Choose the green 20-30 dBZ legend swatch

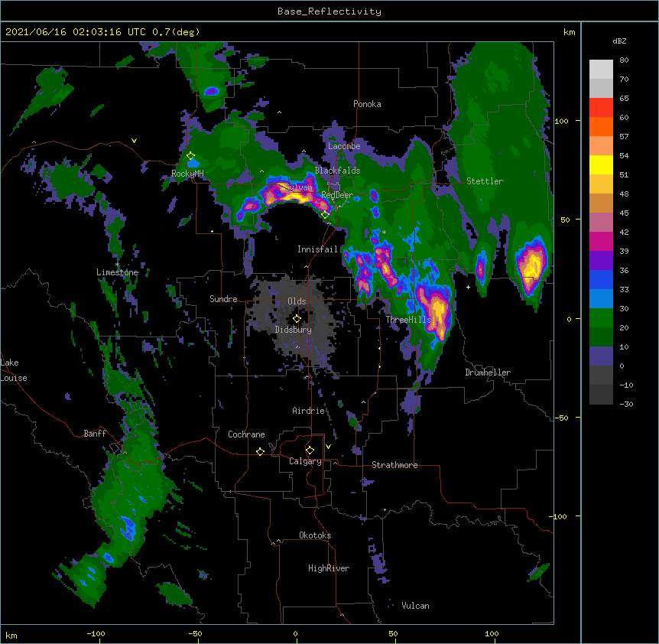pos(601,318)
